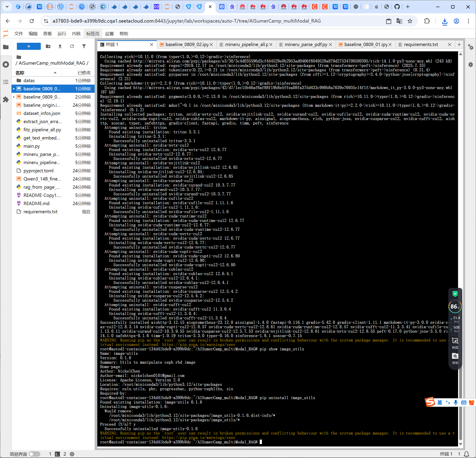
Task: Close the requirements.txt tab
Action: click(x=450, y=45)
